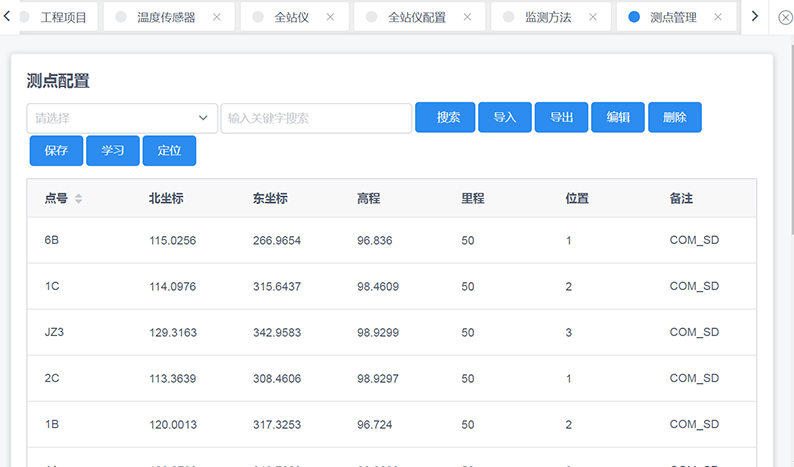794x467 pixels.
Task: Switch to the 工程项目 tab
Action: [x=59, y=17]
